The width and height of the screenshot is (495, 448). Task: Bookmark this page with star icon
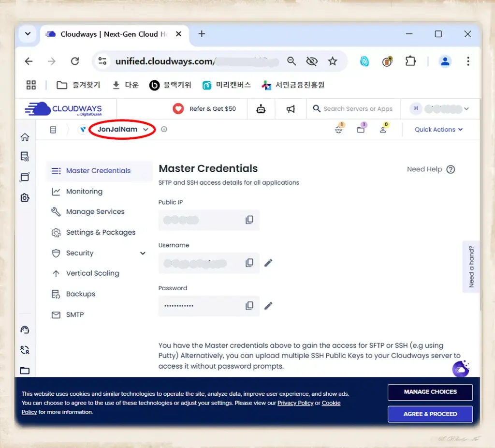click(x=333, y=61)
